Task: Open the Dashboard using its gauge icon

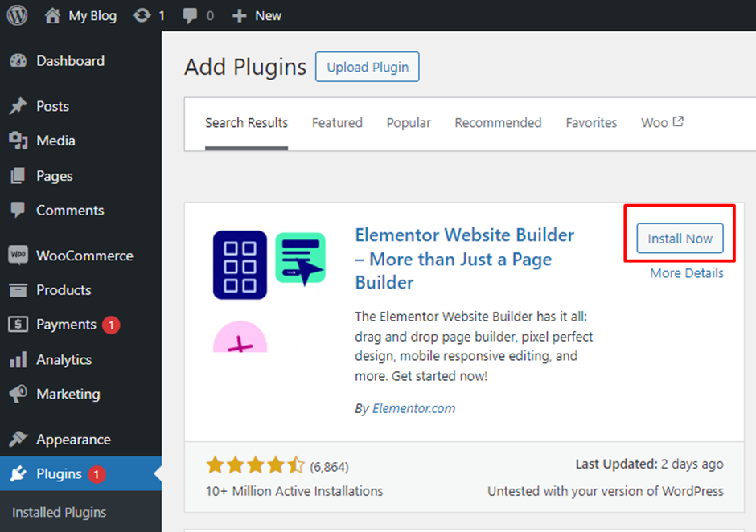Action: (x=18, y=60)
